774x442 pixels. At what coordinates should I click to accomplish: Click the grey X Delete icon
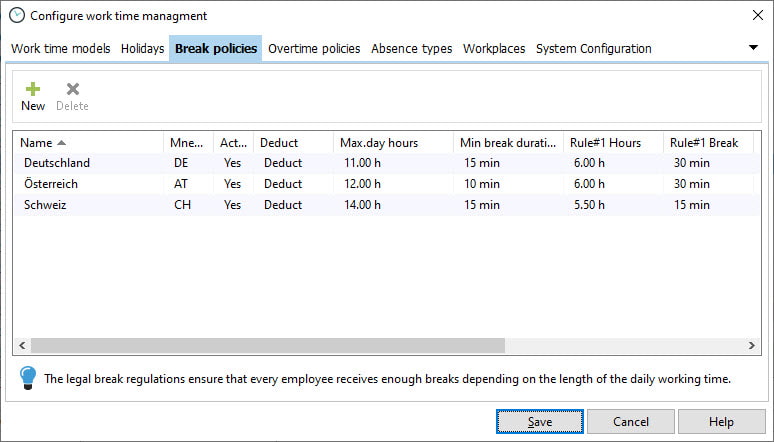(x=73, y=89)
